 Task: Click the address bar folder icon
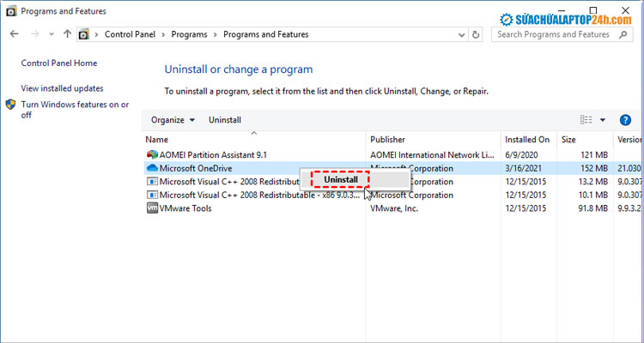pyautogui.click(x=84, y=34)
